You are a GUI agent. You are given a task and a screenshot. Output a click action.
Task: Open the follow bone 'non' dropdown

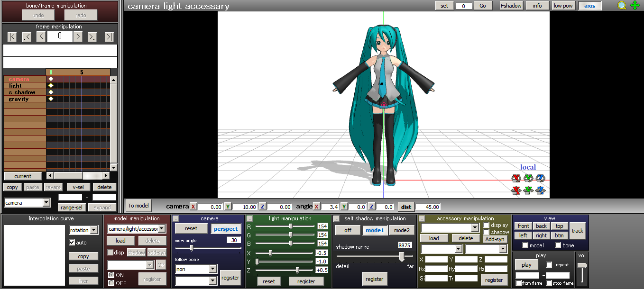[x=196, y=269]
